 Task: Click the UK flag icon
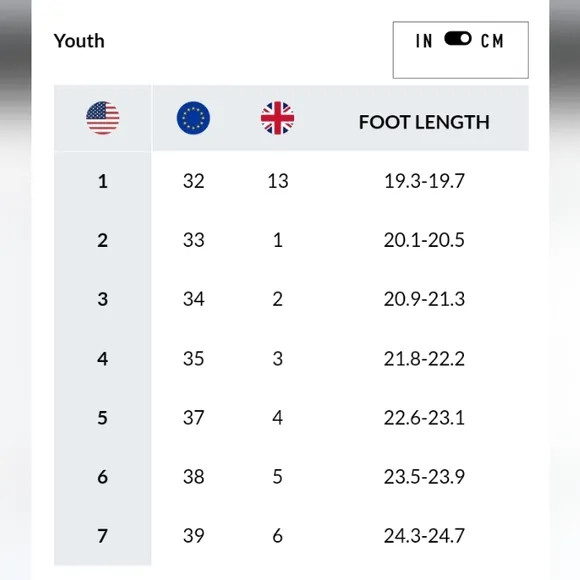pos(277,118)
